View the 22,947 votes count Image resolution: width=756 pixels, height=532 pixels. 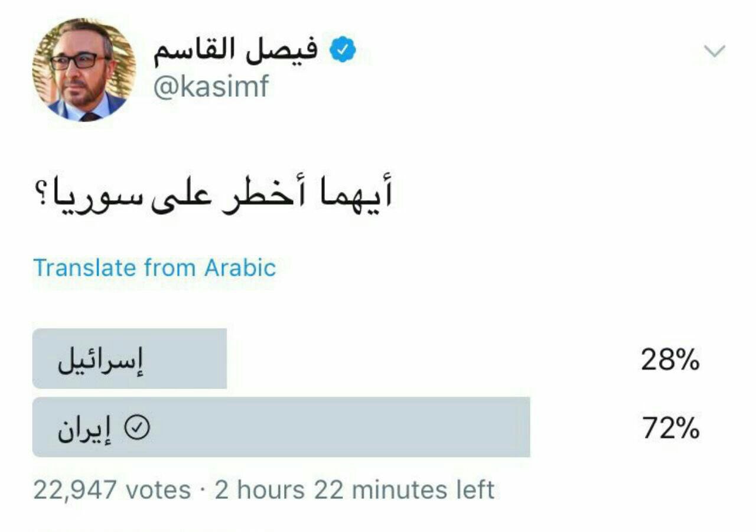point(112,490)
